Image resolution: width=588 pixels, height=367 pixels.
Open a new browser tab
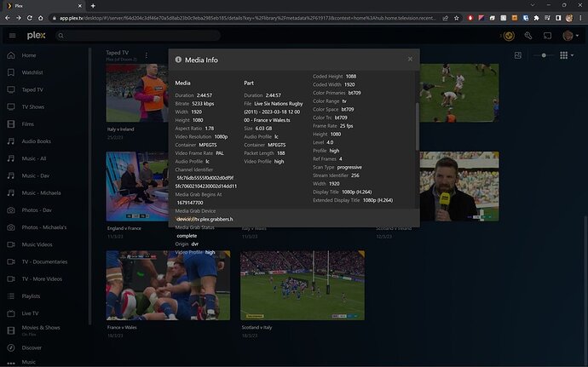93,6
